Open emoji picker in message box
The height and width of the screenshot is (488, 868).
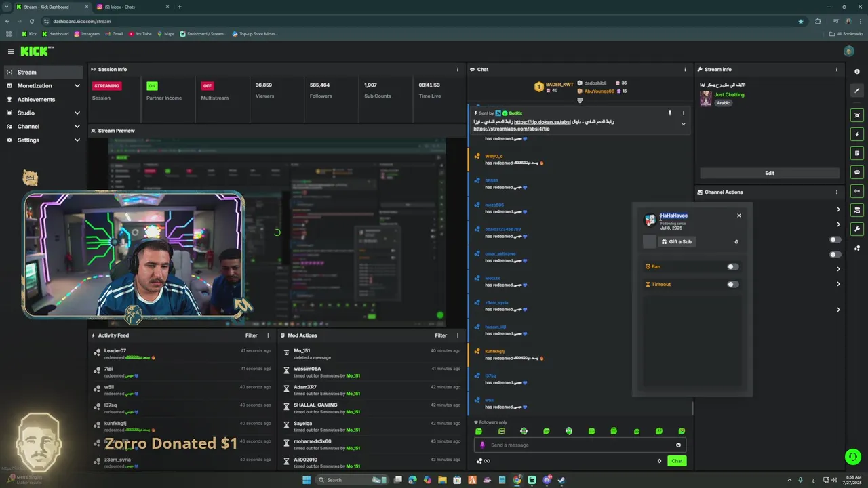click(678, 445)
